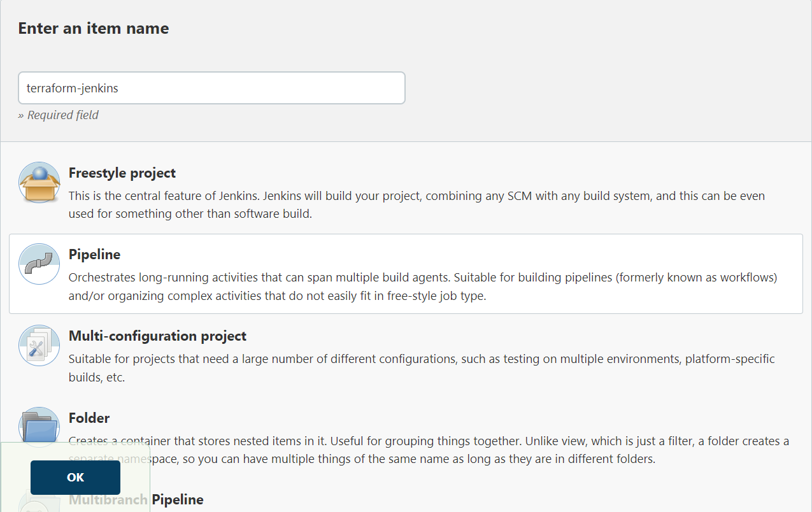The image size is (812, 512).
Task: Choose the Pipeline item type heading
Action: coord(94,255)
